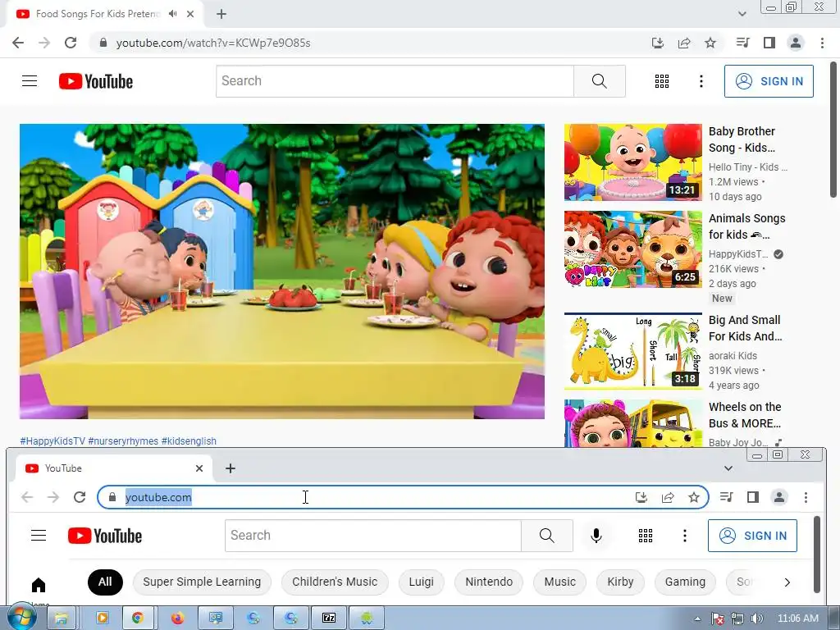Open YouTube apps grid on video page

pyautogui.click(x=662, y=81)
